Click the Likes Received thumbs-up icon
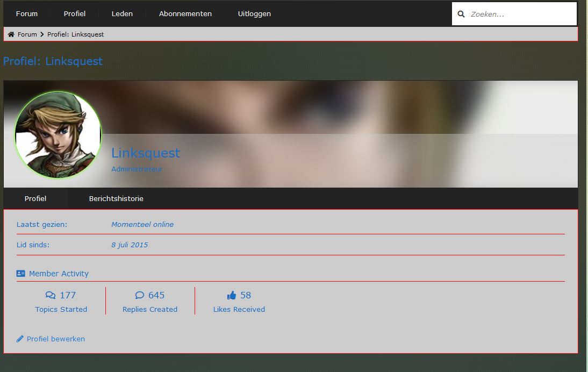The image size is (588, 372). tap(232, 295)
